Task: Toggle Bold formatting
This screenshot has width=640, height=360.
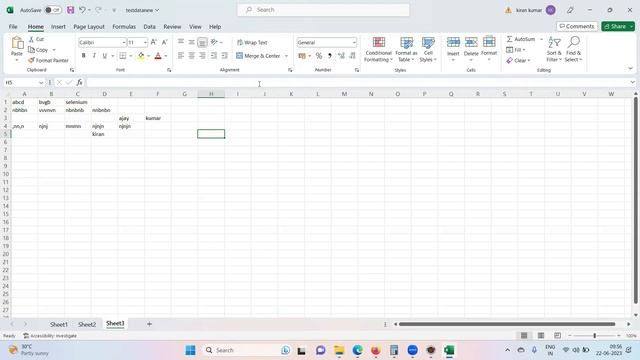Action: pyautogui.click(x=84, y=56)
